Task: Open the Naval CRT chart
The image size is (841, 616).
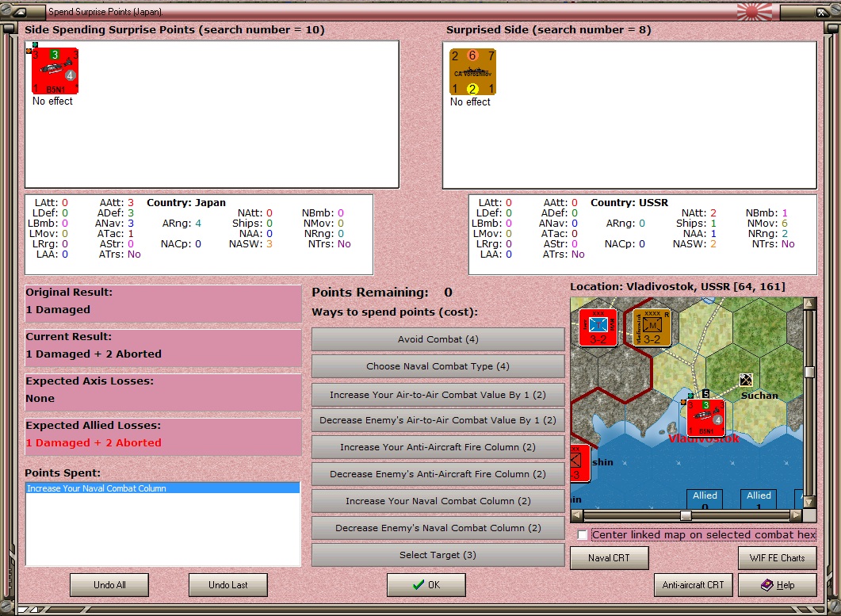Action: click(610, 558)
